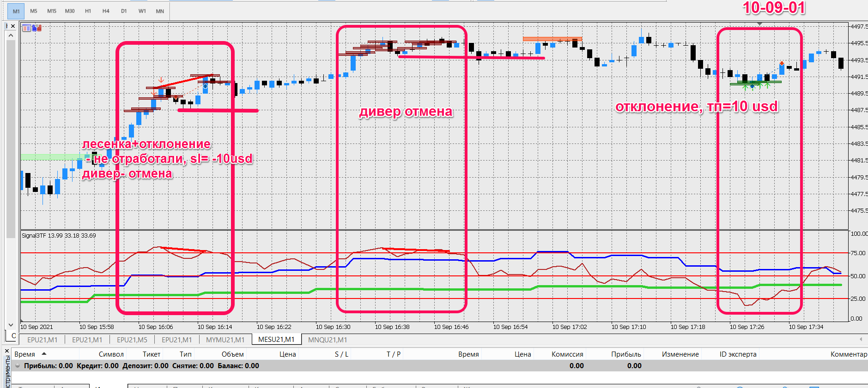
Task: Close the left side panel with X
Action: point(13,26)
